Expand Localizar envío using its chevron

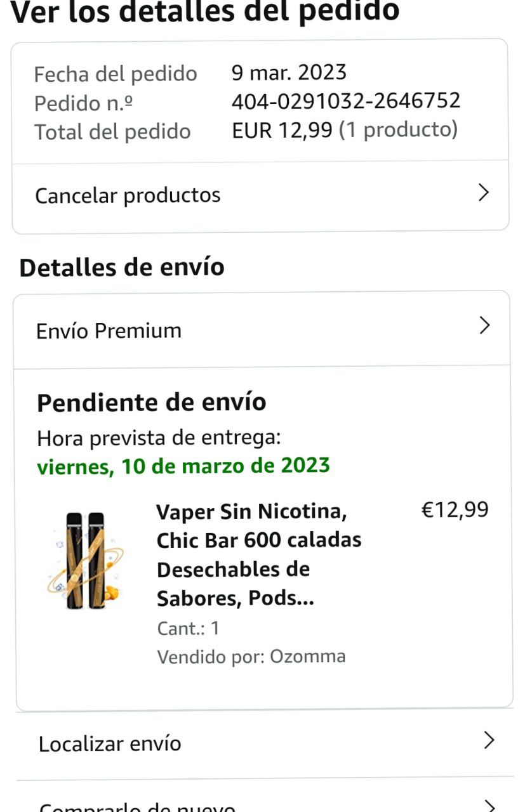(x=488, y=740)
